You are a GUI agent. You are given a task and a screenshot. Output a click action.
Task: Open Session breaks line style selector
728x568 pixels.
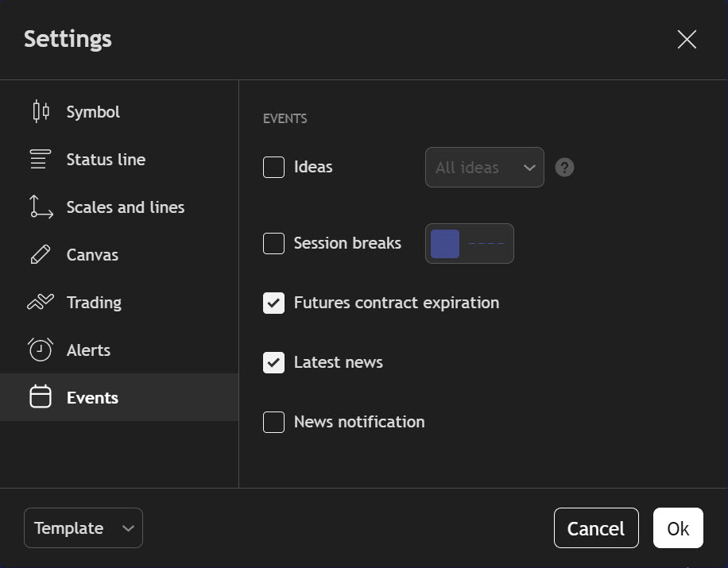[x=486, y=243]
